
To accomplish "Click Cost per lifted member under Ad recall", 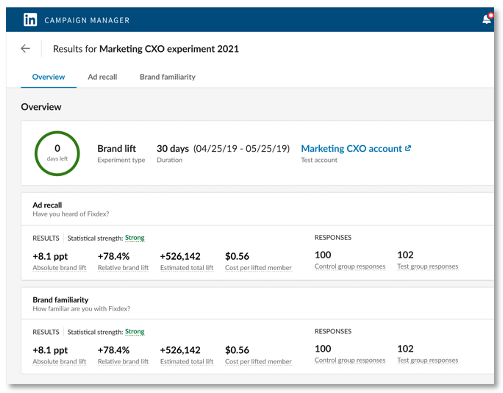I will [258, 268].
